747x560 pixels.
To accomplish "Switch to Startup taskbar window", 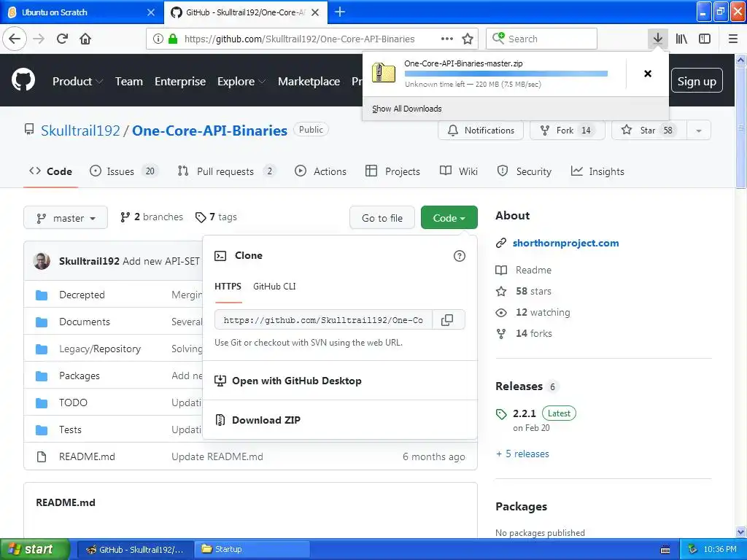I will (x=252, y=549).
